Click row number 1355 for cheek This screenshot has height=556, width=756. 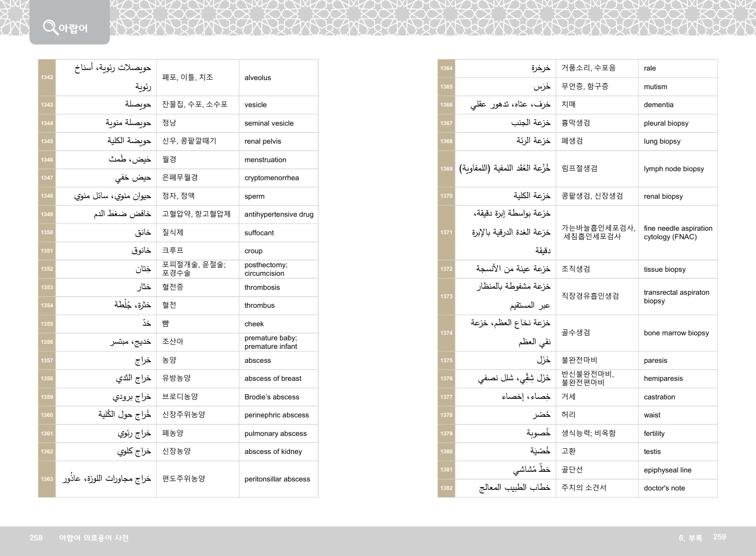[x=47, y=324]
